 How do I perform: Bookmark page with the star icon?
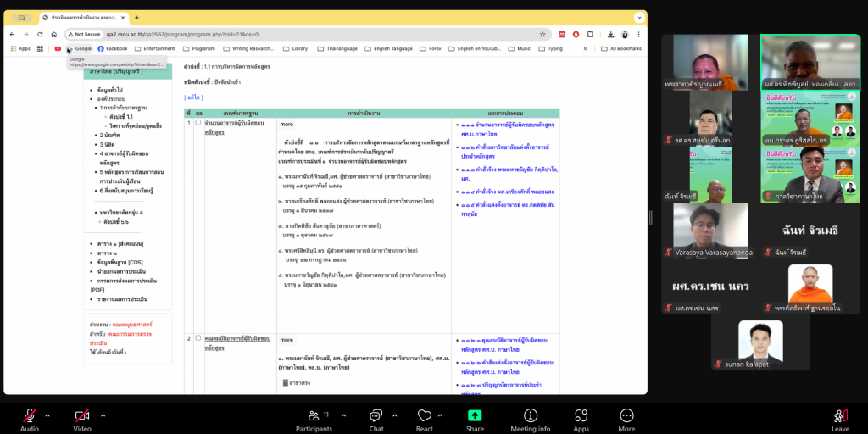(542, 35)
